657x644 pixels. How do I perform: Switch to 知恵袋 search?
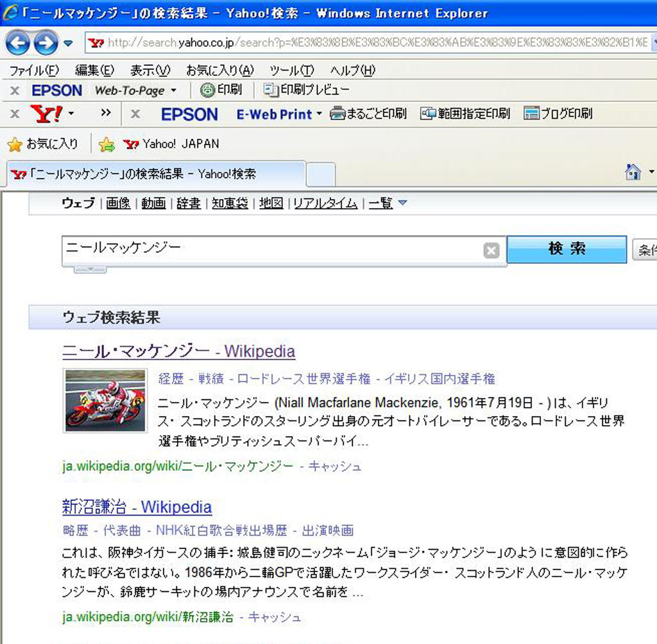(230, 204)
